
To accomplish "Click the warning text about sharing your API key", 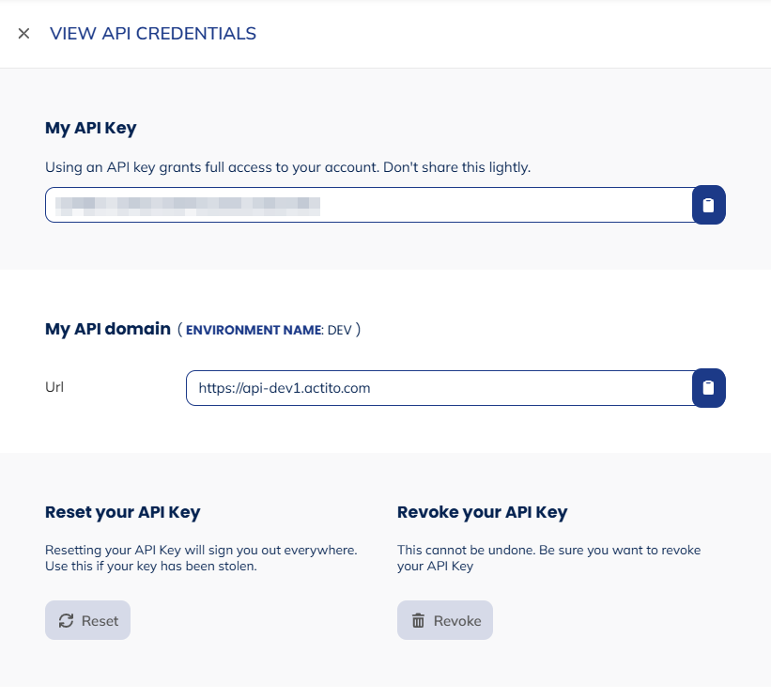I will pyautogui.click(x=287, y=166).
